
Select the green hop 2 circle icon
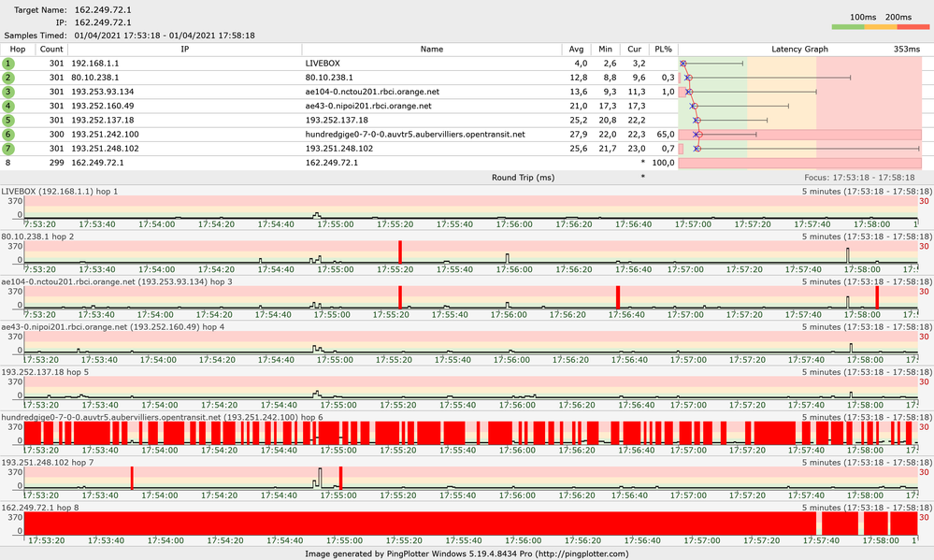(8, 77)
